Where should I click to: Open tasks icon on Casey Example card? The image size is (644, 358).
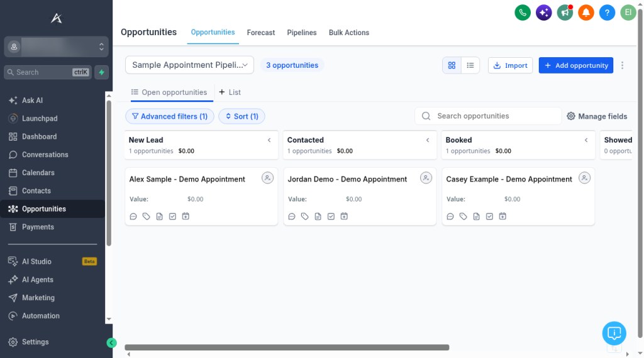[x=489, y=216]
